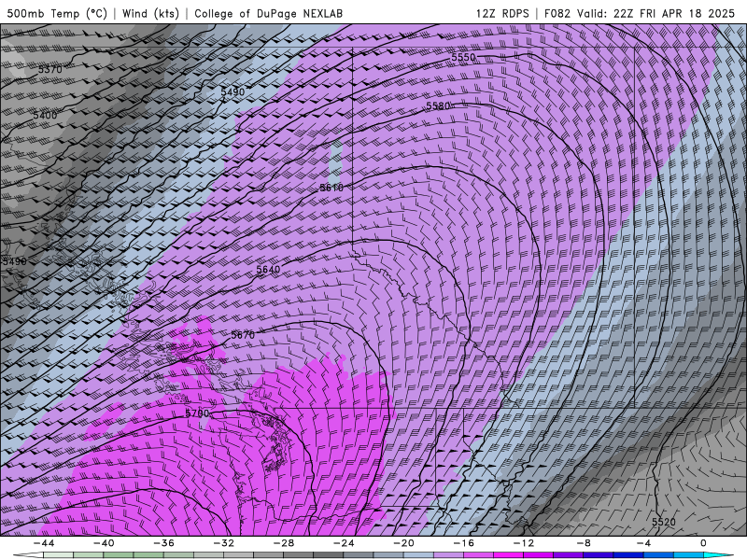Click the "500mb Temp (°C)" title text
The image size is (747, 560).
pos(57,13)
